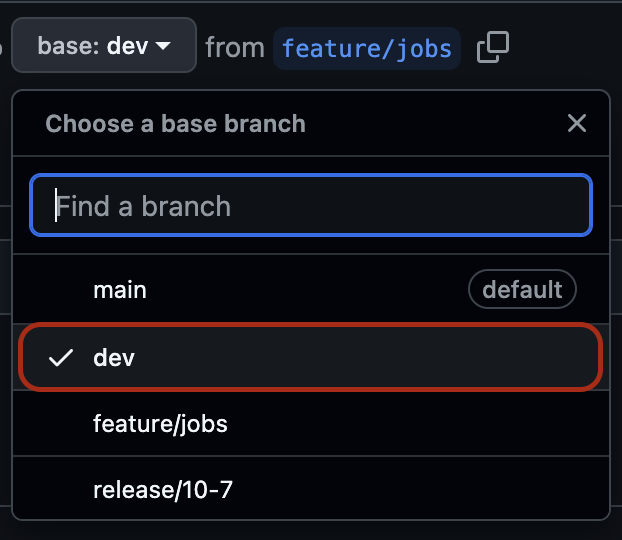Click the dev branch name text
622x540 pixels.
114,358
